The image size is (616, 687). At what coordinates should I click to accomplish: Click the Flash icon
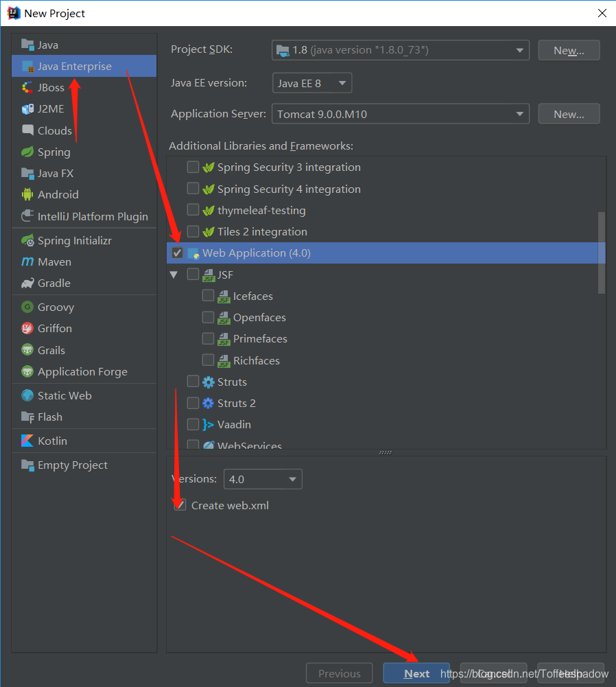pyautogui.click(x=27, y=417)
